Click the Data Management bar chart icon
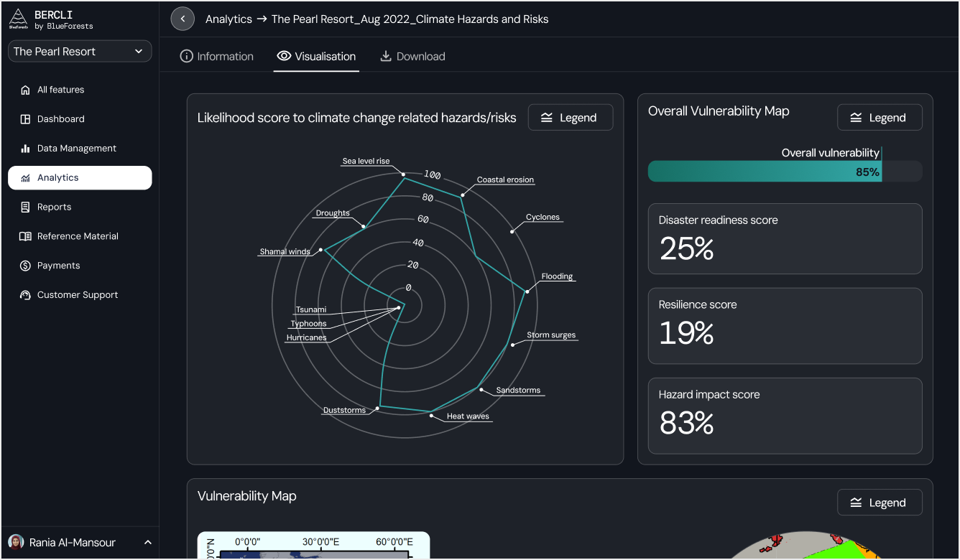960x560 pixels. point(25,149)
